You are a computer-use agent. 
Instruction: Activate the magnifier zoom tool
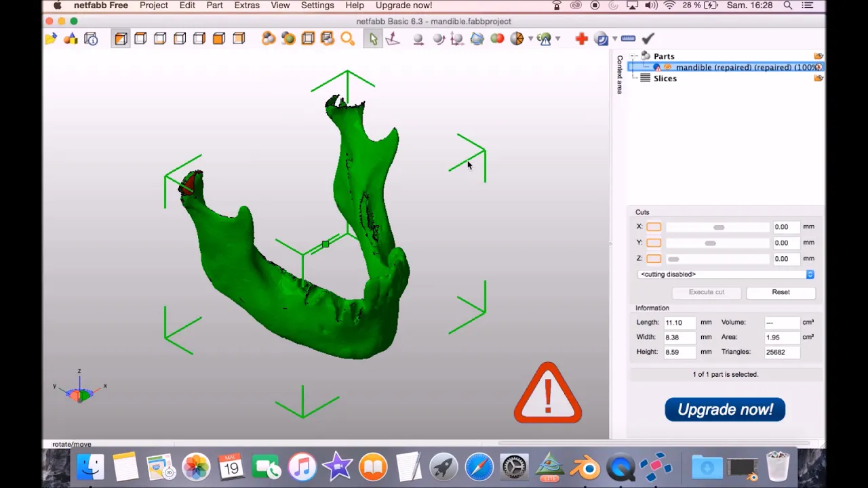point(347,39)
